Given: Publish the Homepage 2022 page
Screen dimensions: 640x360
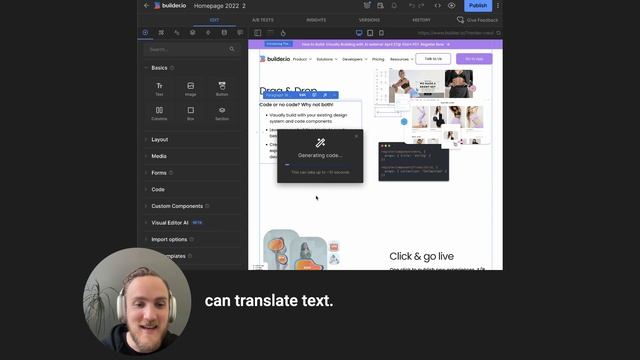Looking at the screenshot, I should pos(478,6).
